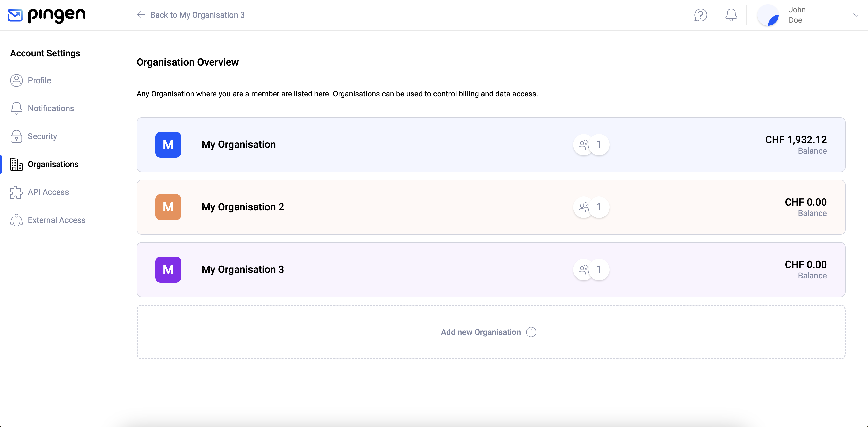Click the Organisation Overview heading
This screenshot has height=427, width=868.
[x=187, y=62]
